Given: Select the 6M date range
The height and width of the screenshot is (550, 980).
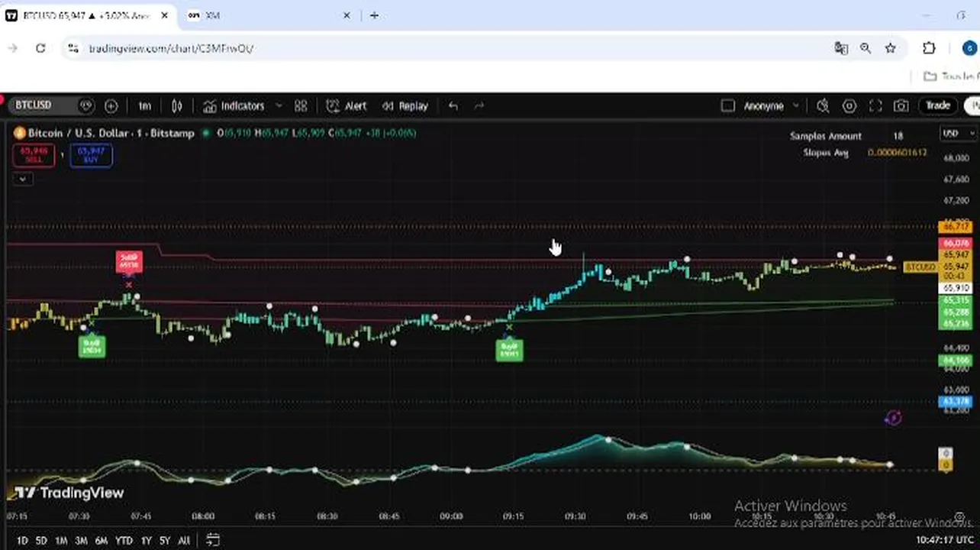Looking at the screenshot, I should tap(102, 540).
